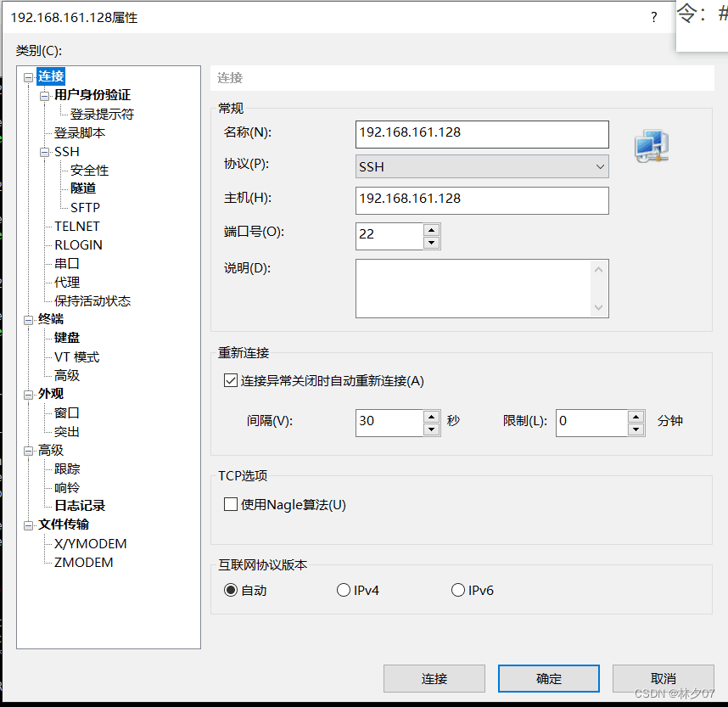The image size is (728, 707).
Task: Collapse the 文件传输 tree node
Action: [x=29, y=525]
